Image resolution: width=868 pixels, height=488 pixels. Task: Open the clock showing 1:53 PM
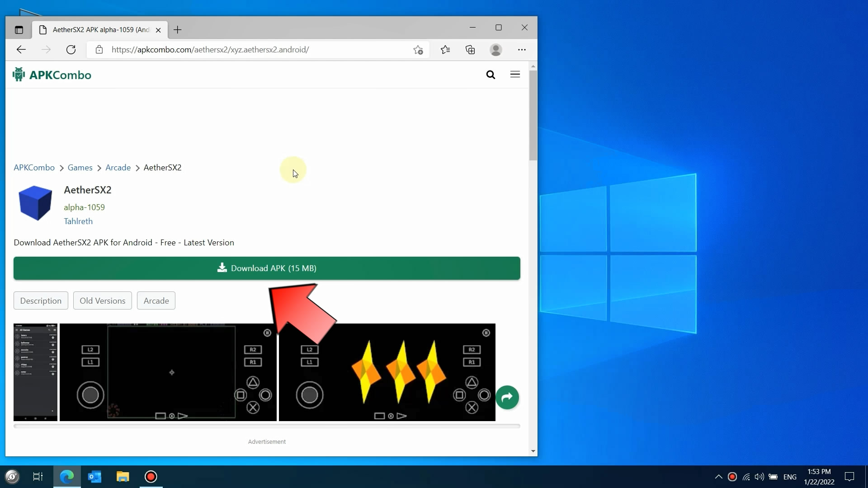[x=819, y=477]
